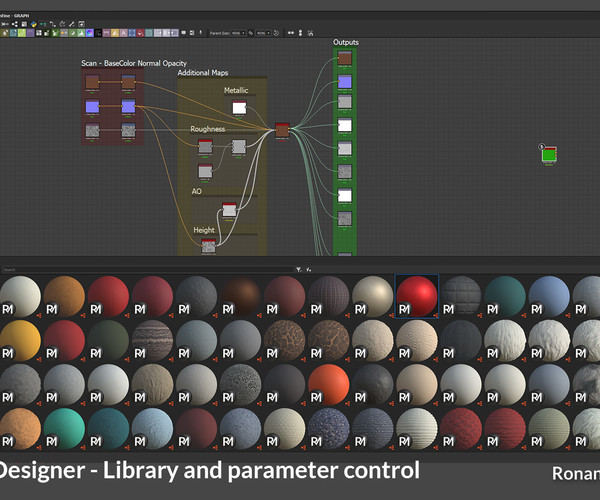600x500 pixels.
Task: Select the central brown node feeding Outputs
Action: pos(282,130)
